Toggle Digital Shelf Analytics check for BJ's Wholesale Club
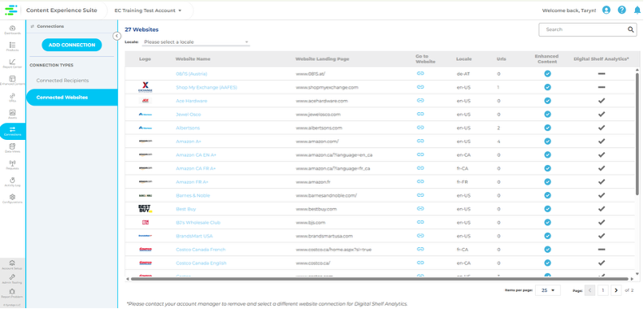644x309 pixels. point(602,222)
